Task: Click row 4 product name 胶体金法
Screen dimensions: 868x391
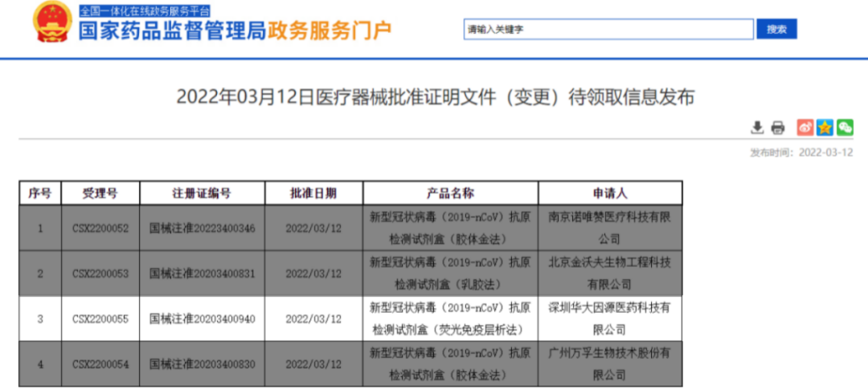Action: click(450, 364)
